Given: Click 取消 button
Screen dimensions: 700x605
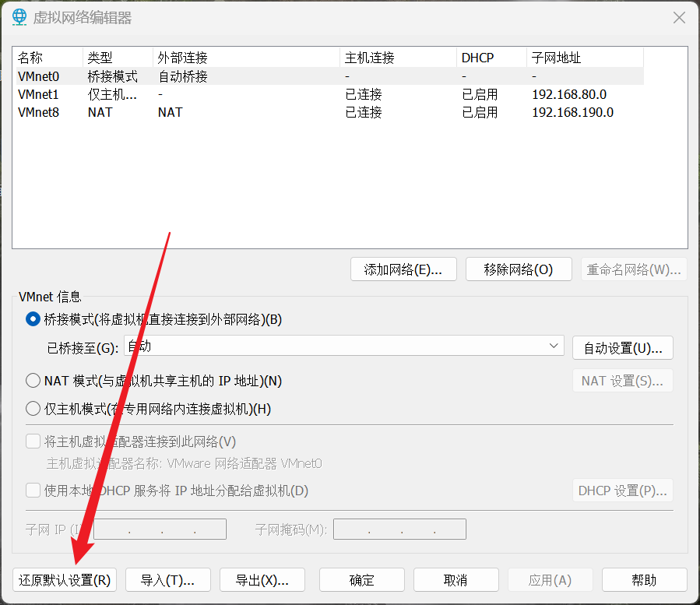Looking at the screenshot, I should tap(456, 580).
